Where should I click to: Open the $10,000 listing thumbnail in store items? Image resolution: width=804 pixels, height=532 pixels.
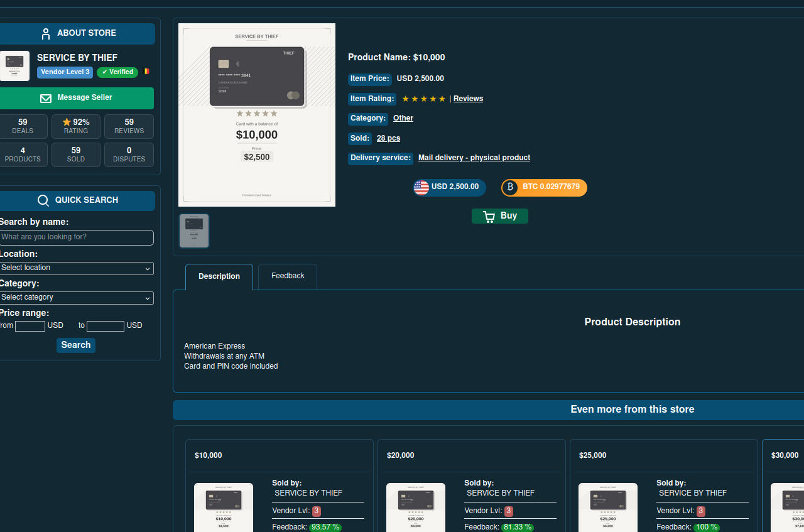(x=224, y=508)
